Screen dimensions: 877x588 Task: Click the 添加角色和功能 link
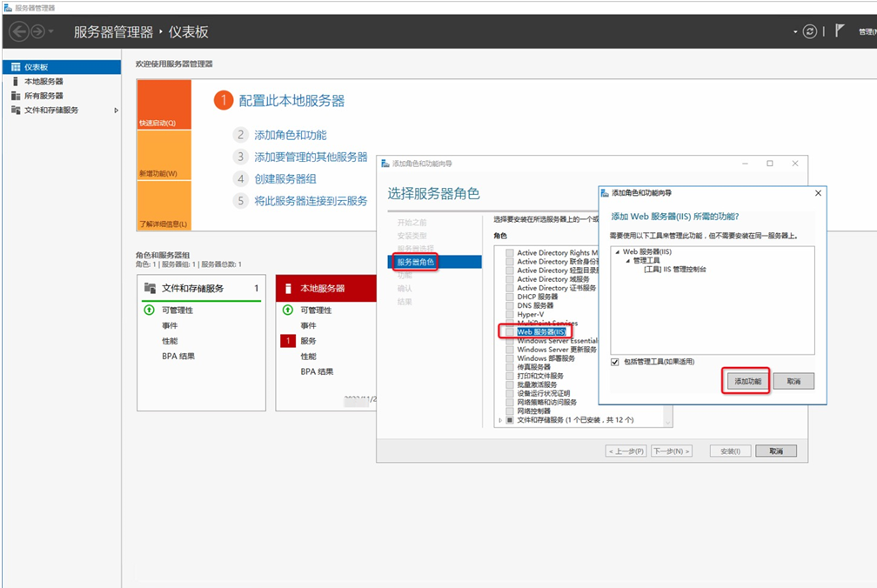[x=291, y=135]
